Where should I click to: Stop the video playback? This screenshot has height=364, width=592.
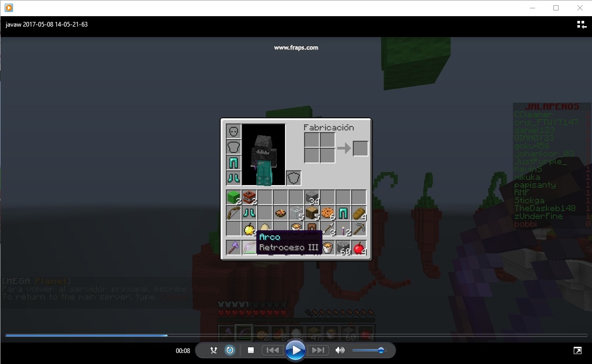click(251, 350)
